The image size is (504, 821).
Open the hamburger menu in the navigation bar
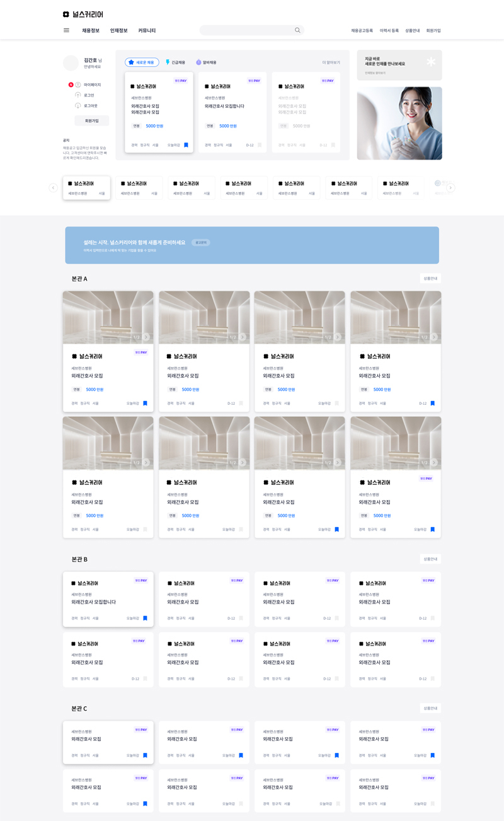pyautogui.click(x=66, y=30)
